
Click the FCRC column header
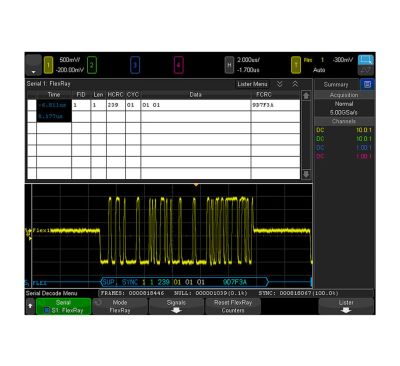pos(264,95)
